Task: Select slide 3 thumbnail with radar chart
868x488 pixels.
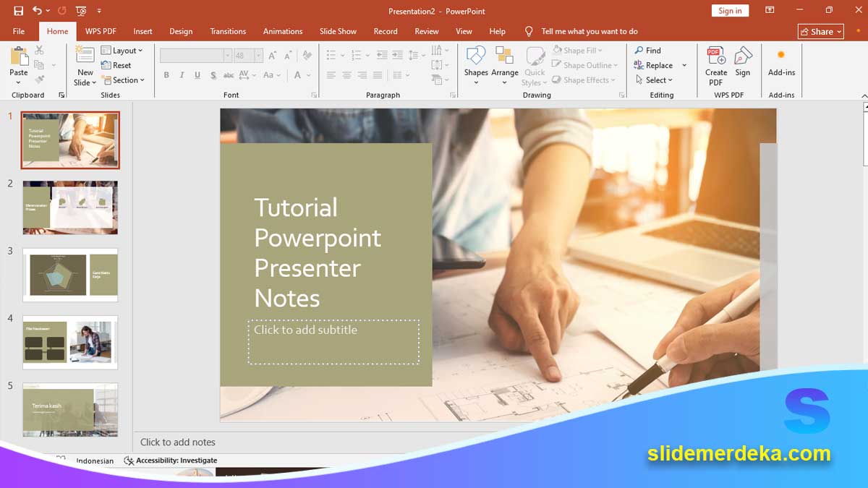Action: [70, 275]
